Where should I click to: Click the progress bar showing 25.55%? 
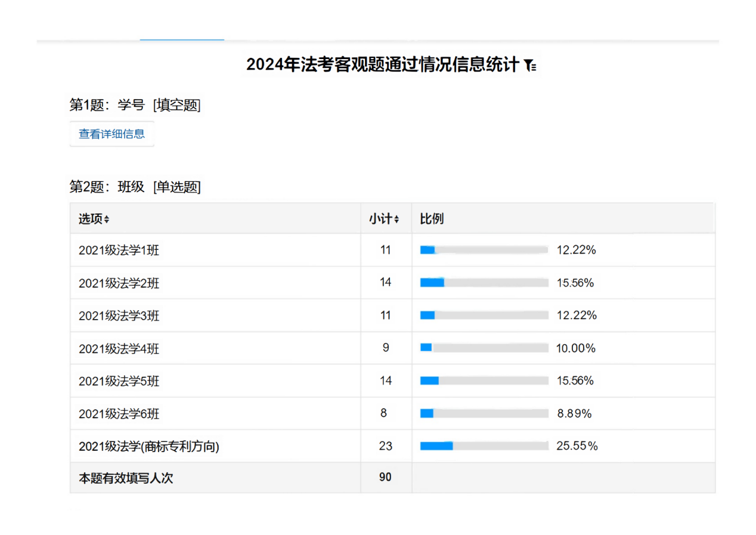[x=484, y=446]
